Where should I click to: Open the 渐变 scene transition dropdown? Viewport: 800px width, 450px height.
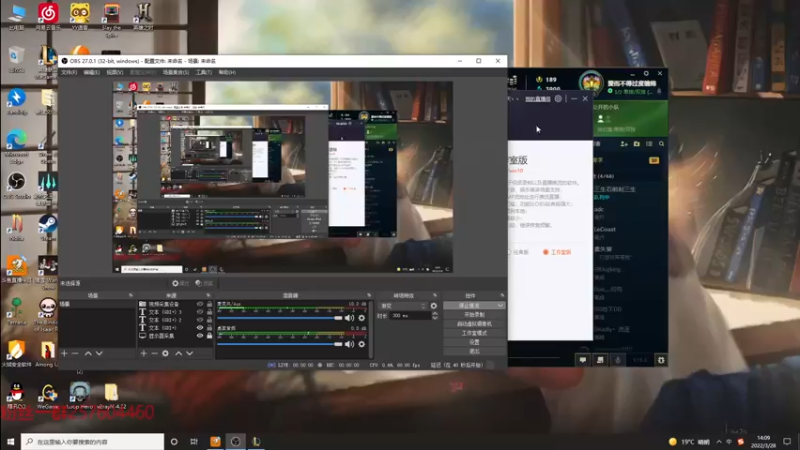tap(403, 306)
